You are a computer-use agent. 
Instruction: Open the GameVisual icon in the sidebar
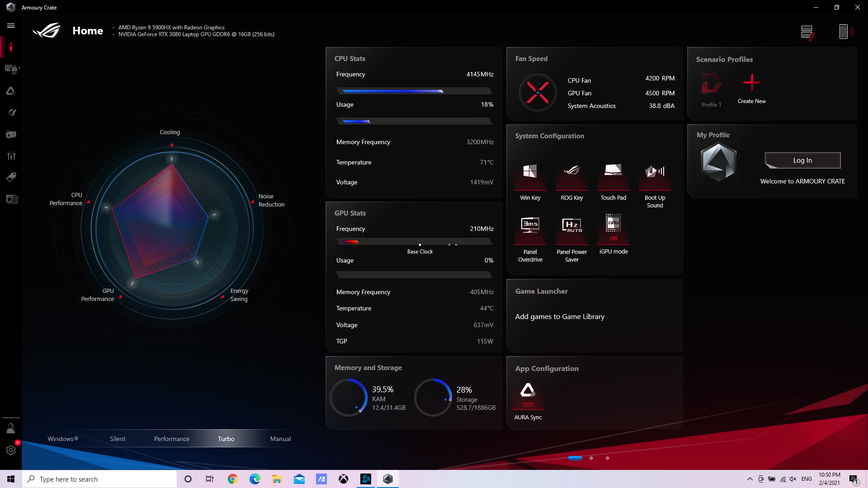11,112
